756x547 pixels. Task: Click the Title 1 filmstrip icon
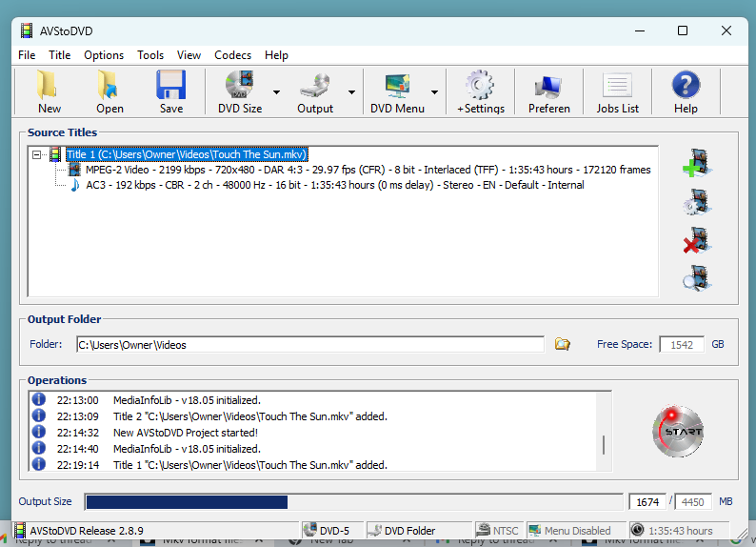(55, 154)
